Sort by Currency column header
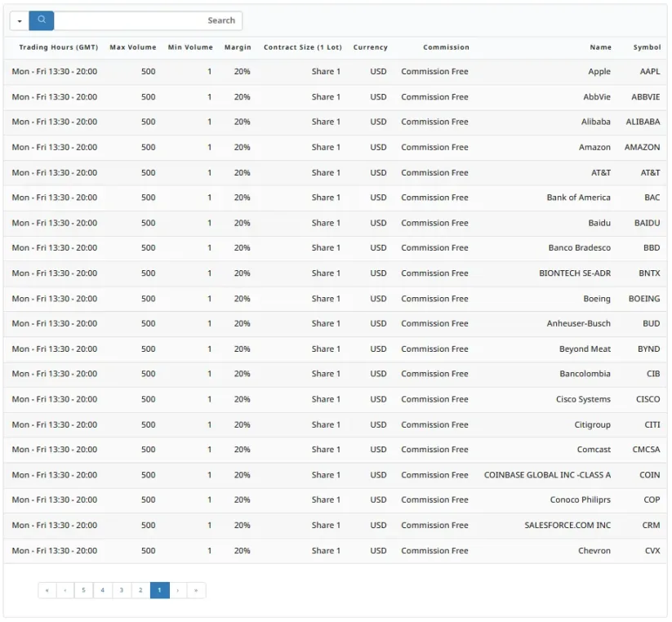672x622 pixels. [370, 47]
